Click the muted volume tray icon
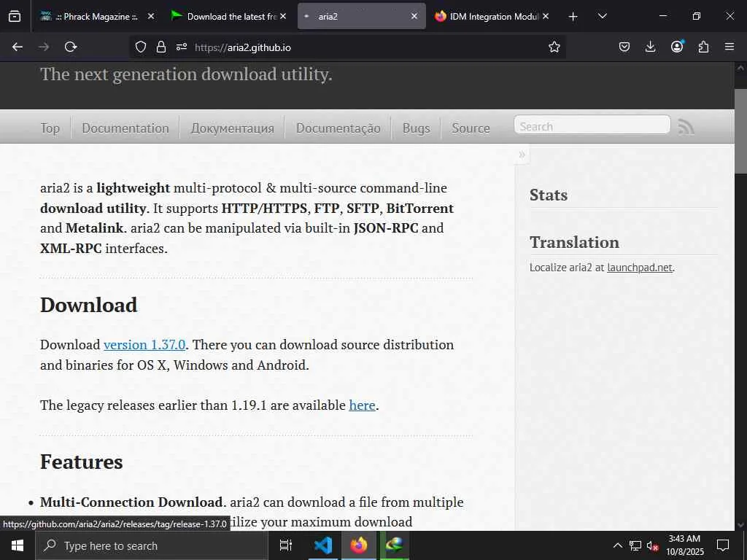747x560 pixels. point(652,545)
